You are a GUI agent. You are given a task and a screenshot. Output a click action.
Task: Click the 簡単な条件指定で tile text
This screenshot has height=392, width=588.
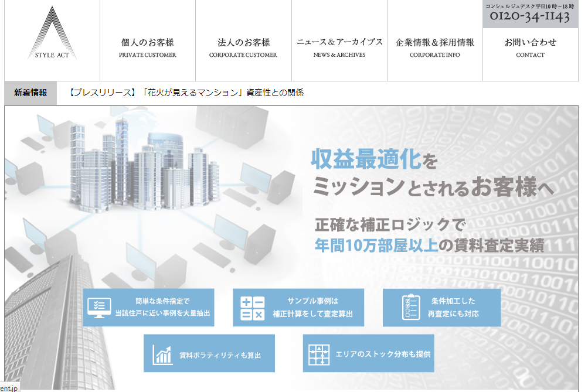coord(162,307)
